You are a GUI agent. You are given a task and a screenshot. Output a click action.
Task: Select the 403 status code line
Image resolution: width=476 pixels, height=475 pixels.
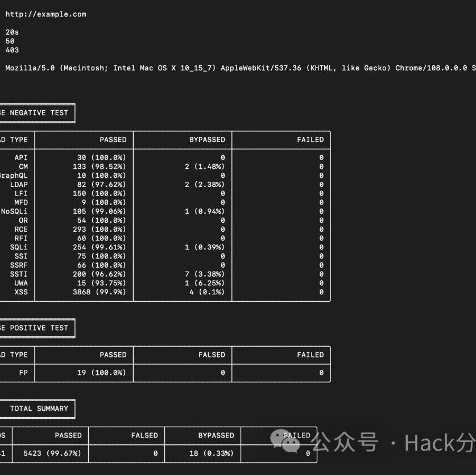pos(12,50)
